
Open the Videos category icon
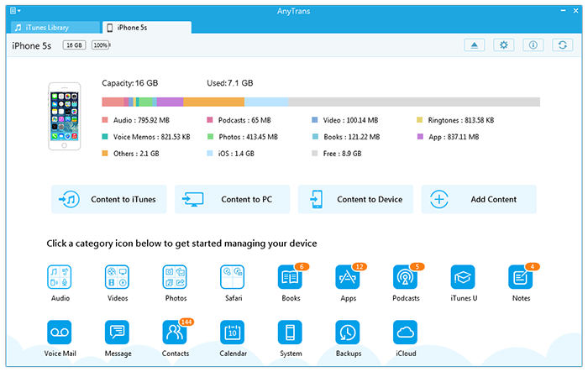click(117, 277)
